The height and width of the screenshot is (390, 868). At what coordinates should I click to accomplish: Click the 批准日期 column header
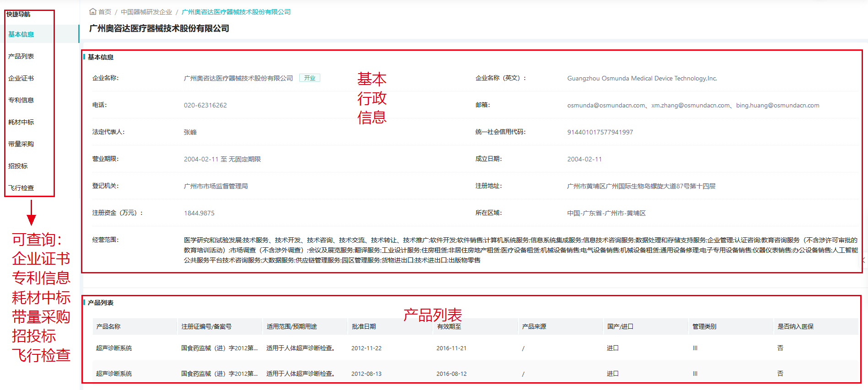pyautogui.click(x=364, y=326)
